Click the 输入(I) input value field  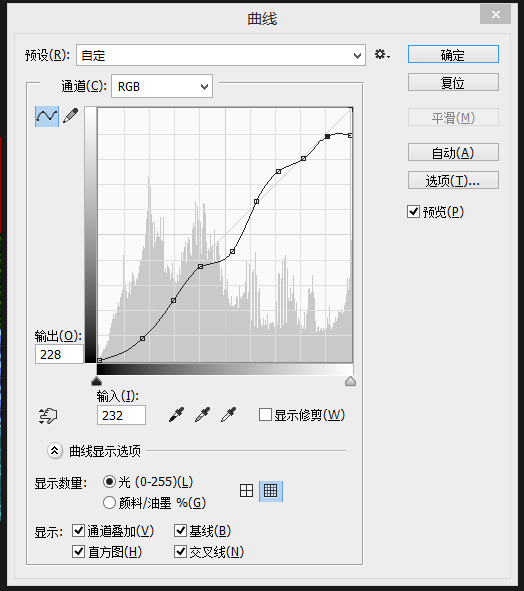point(121,415)
